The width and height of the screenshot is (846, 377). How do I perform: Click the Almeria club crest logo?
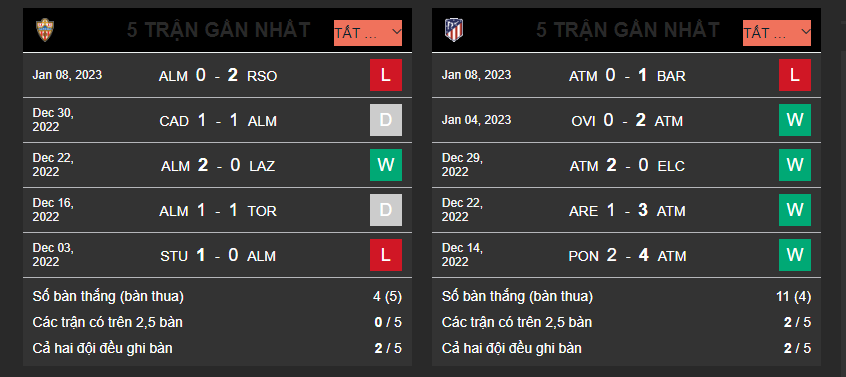45,30
